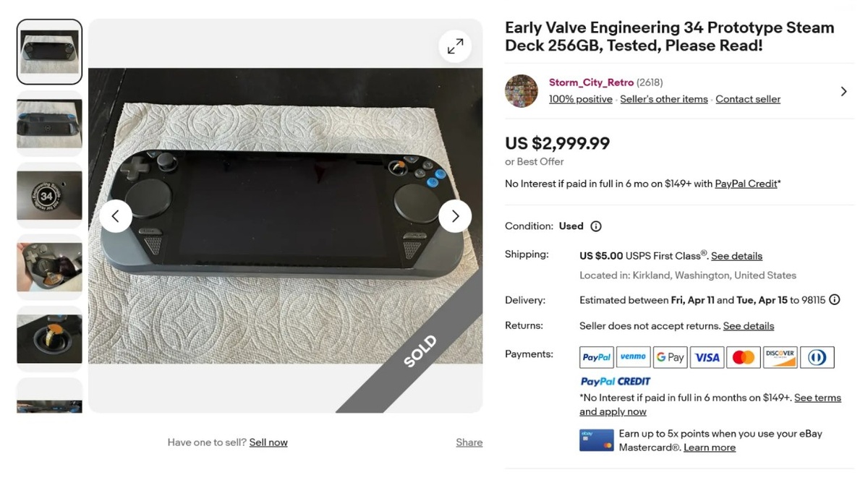The height and width of the screenshot is (488, 868).
Task: Open the condition info icon next to Used
Action: click(596, 226)
